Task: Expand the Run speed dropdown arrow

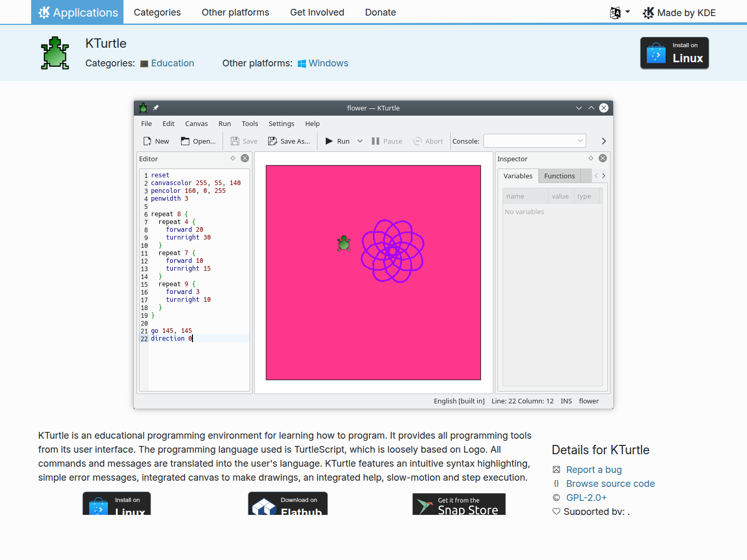Action: [360, 141]
